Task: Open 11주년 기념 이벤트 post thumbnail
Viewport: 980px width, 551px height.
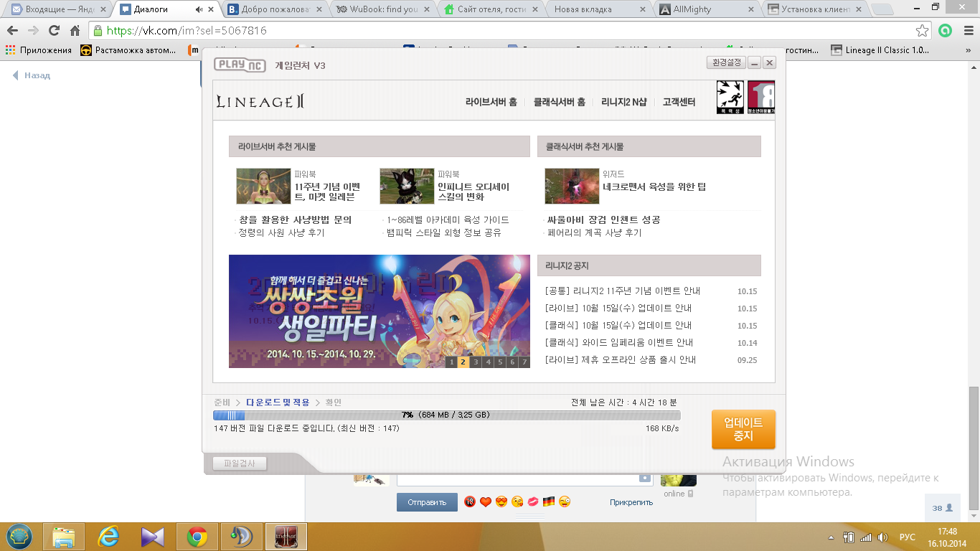Action: [x=263, y=187]
